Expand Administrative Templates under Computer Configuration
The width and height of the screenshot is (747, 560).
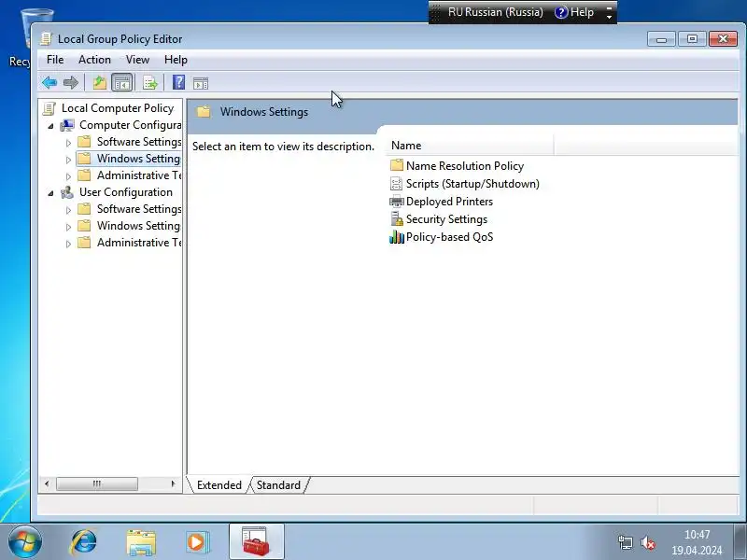(68, 176)
